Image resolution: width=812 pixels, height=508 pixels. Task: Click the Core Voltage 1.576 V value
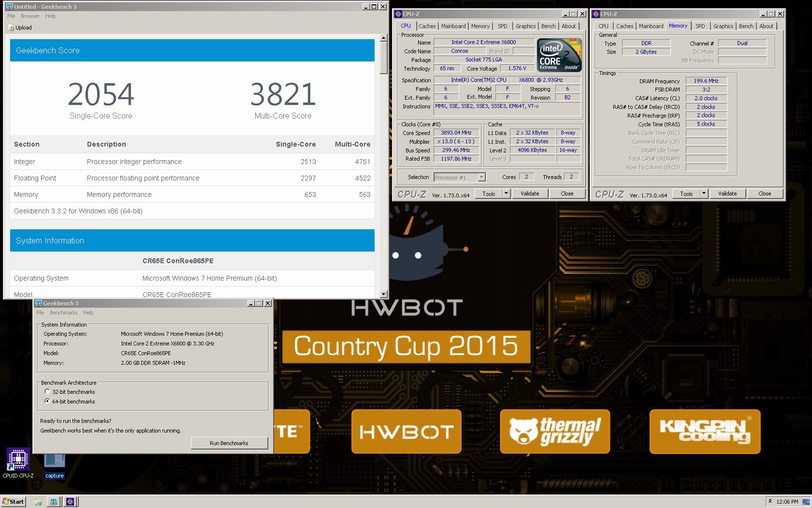pyautogui.click(x=517, y=68)
